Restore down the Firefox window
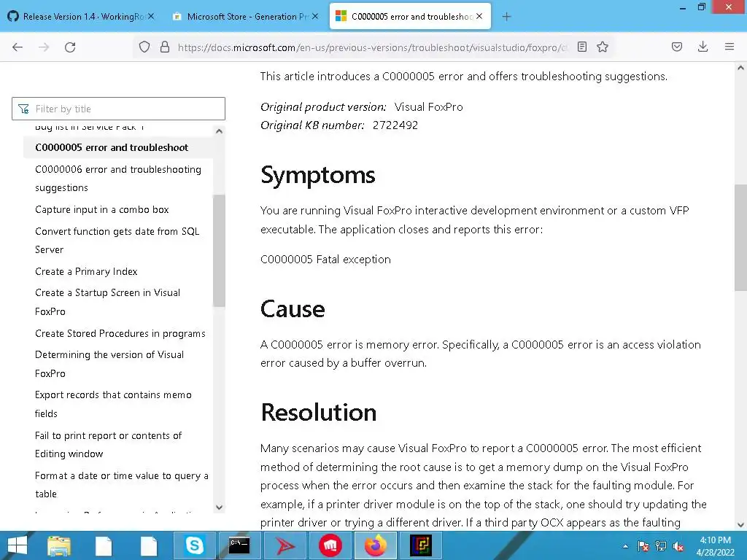 (x=701, y=7)
